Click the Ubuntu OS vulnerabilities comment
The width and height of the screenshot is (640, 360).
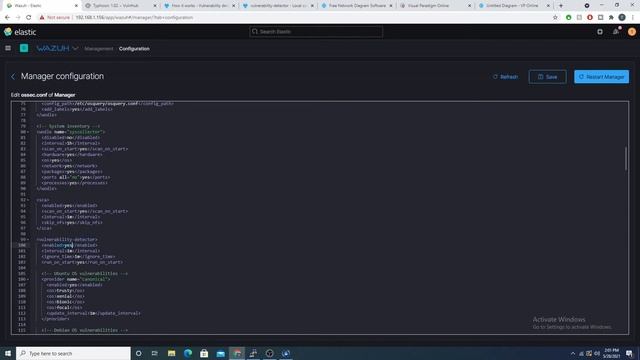[x=84, y=273]
